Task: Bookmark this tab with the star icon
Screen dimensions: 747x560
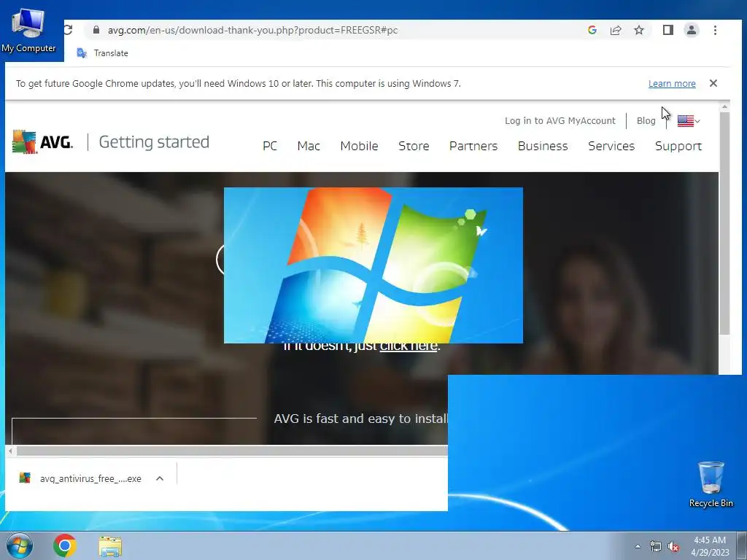Action: [639, 31]
